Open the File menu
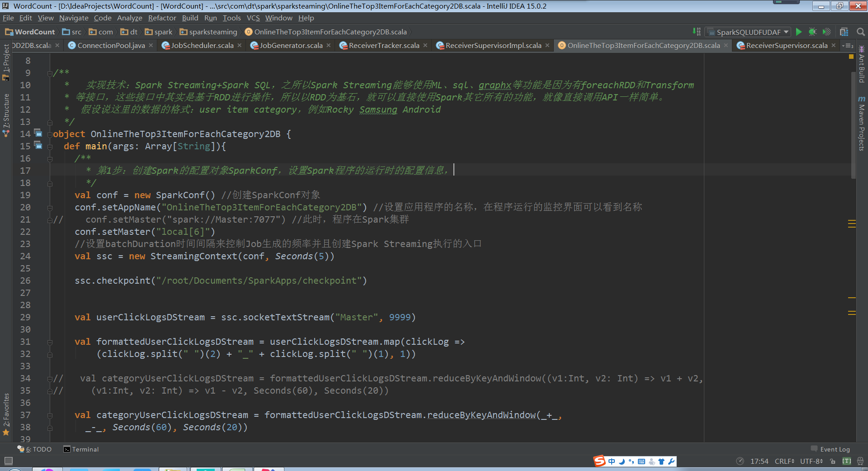868x471 pixels. point(8,18)
